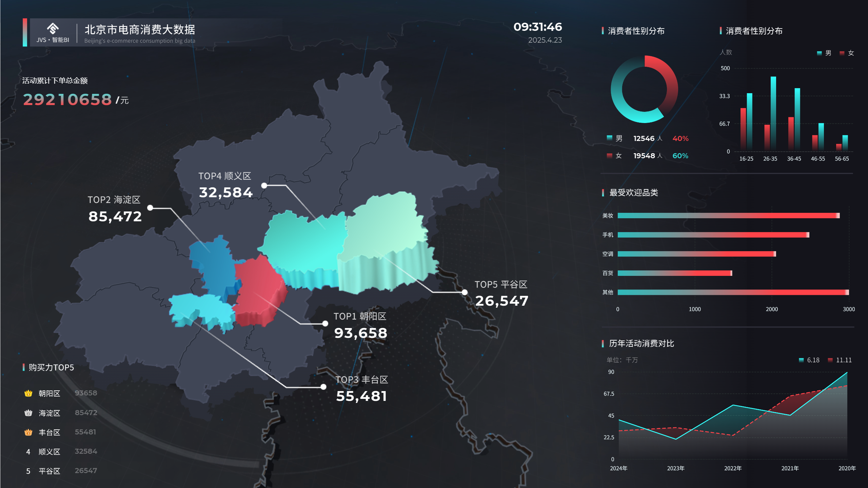Click the silver crown beside 海淀区
Viewport: 868px width, 488px height.
tap(28, 413)
